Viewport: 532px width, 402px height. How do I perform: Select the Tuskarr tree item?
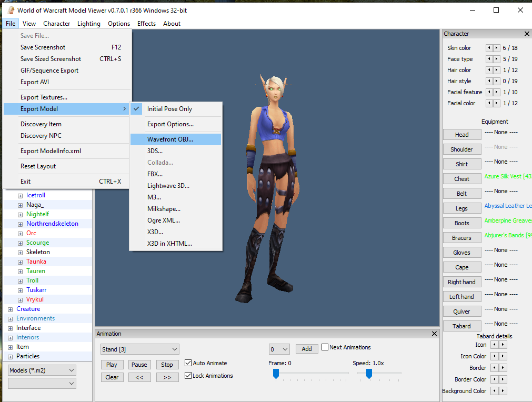(36, 290)
